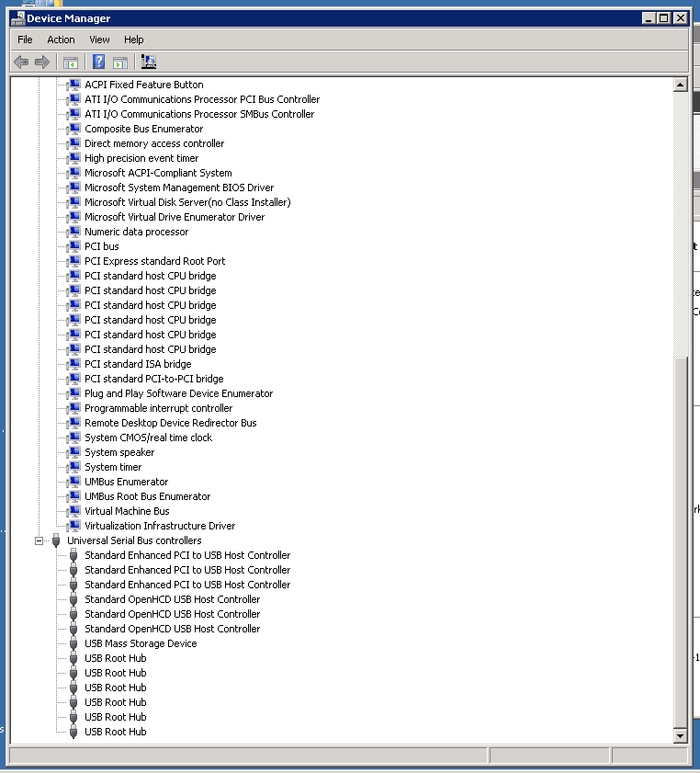This screenshot has height=773, width=700.
Task: Open the Help menu
Action: coord(133,40)
